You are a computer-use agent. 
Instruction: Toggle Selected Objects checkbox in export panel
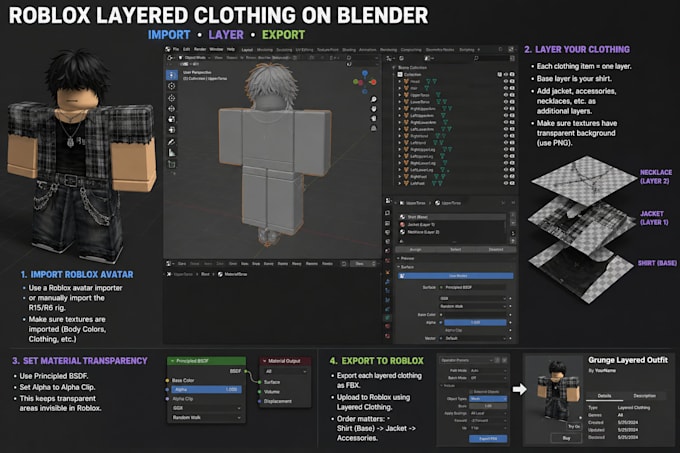coord(472,392)
